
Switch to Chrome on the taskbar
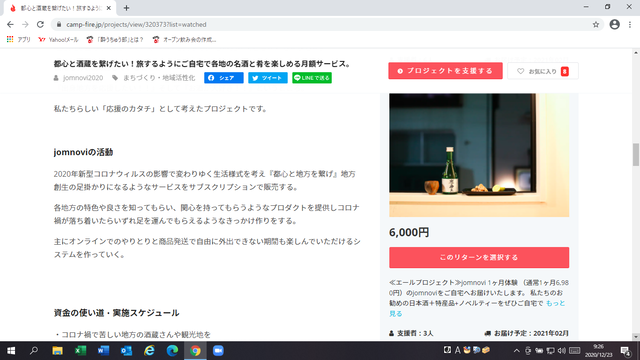[x=195, y=351]
